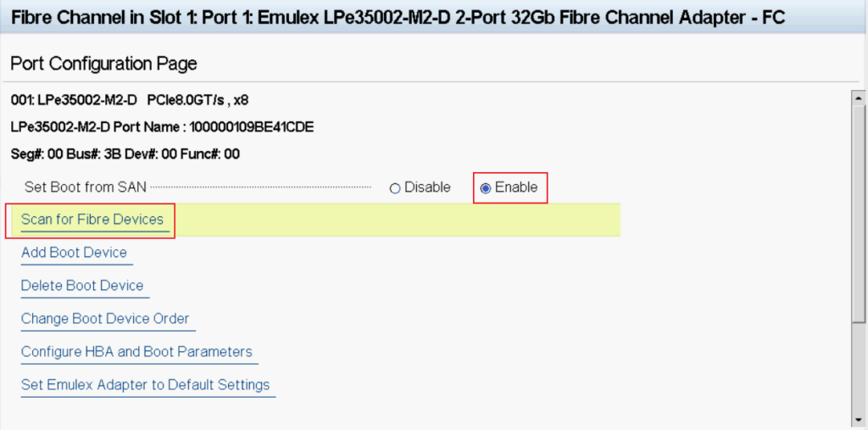Click the 001: LPe35002-M2-D adapter text
The image size is (868, 430).
[x=74, y=100]
